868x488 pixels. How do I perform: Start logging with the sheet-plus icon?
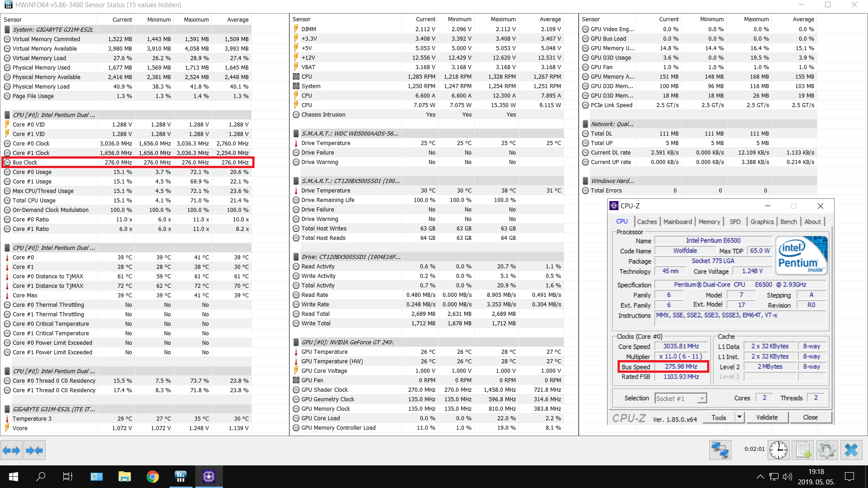click(802, 450)
